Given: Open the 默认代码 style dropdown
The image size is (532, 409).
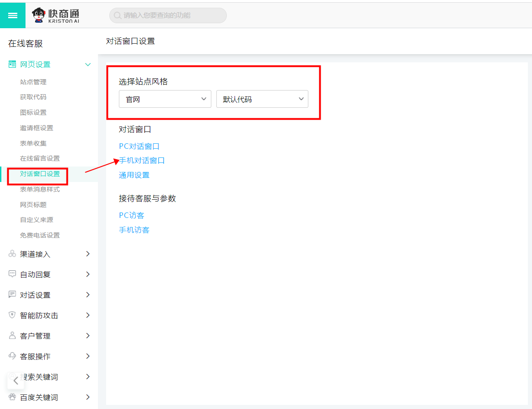Looking at the screenshot, I should pyautogui.click(x=262, y=99).
